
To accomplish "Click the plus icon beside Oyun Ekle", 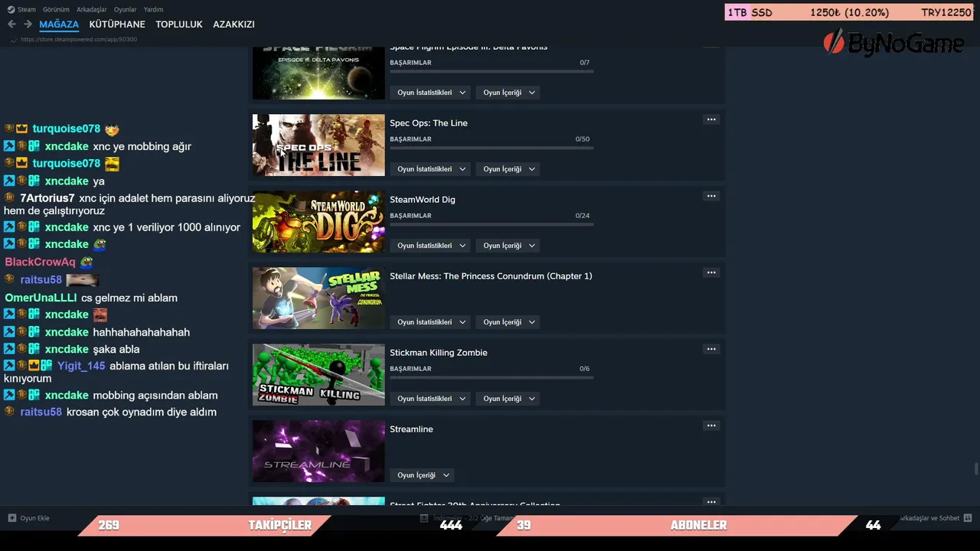I will pos(12,518).
